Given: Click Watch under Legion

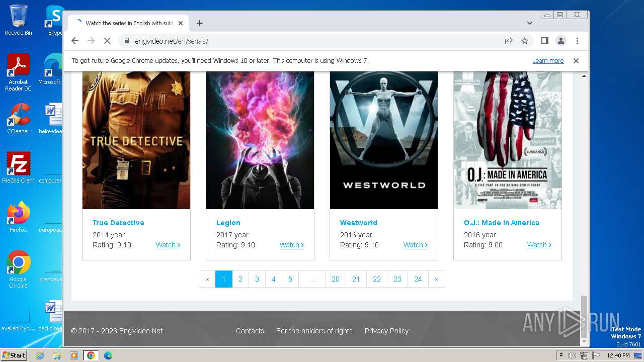Looking at the screenshot, I should pos(292,245).
